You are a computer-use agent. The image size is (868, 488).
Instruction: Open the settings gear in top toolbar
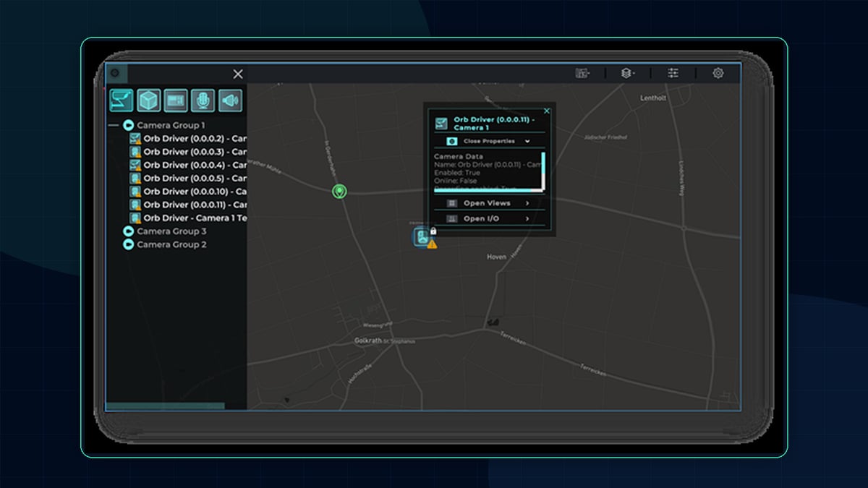coord(718,73)
